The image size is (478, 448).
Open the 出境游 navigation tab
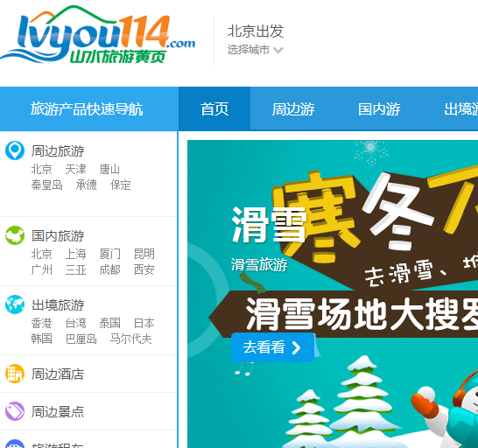460,108
